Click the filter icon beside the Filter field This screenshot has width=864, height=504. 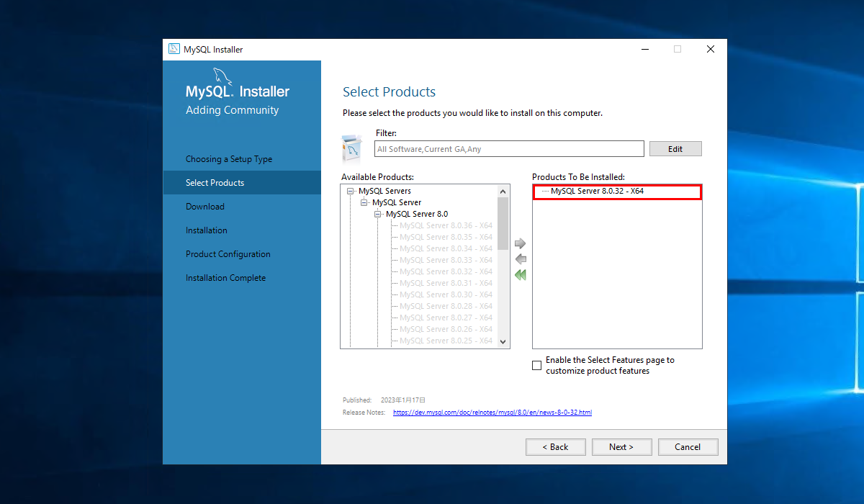click(x=351, y=149)
